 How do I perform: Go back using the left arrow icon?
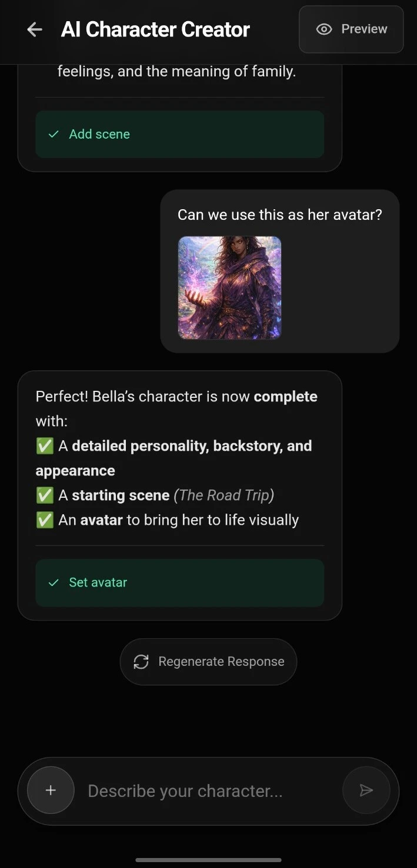(x=35, y=29)
